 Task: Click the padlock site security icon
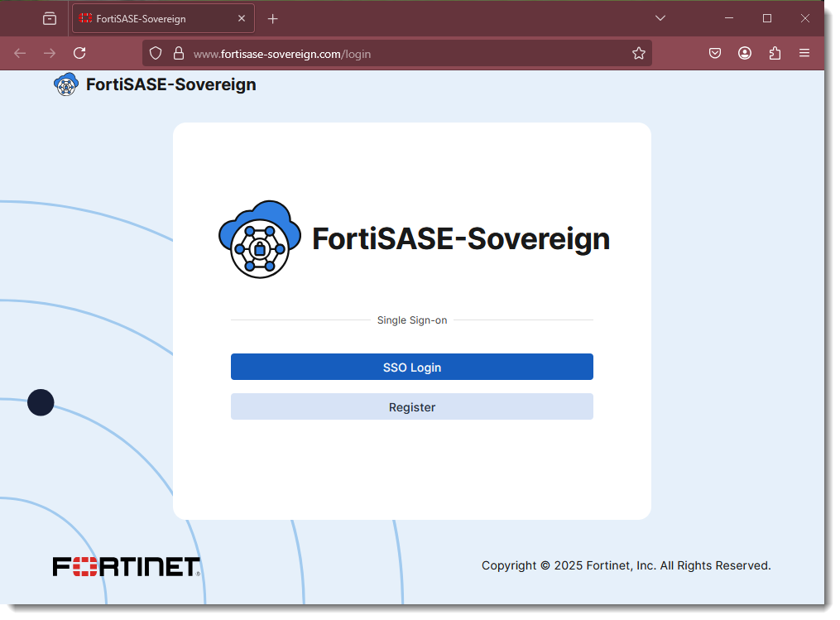pos(178,53)
